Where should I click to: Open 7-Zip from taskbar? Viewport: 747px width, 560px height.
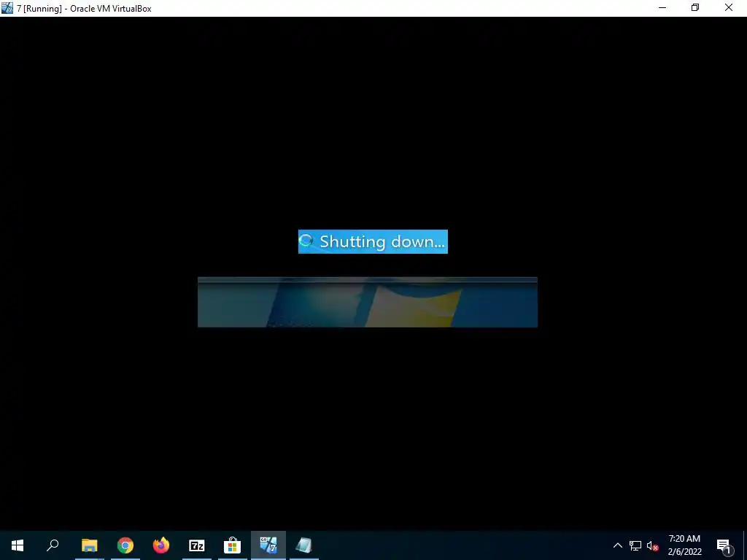[x=197, y=545]
